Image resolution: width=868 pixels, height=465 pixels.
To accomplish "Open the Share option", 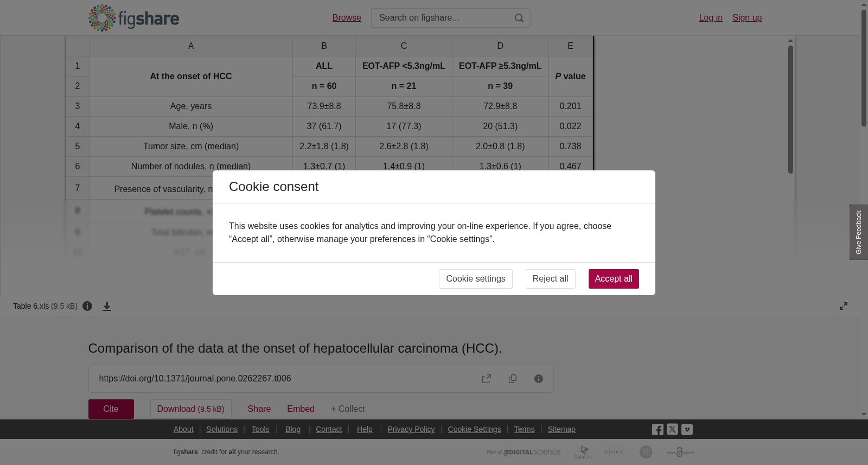I will pyautogui.click(x=259, y=409).
